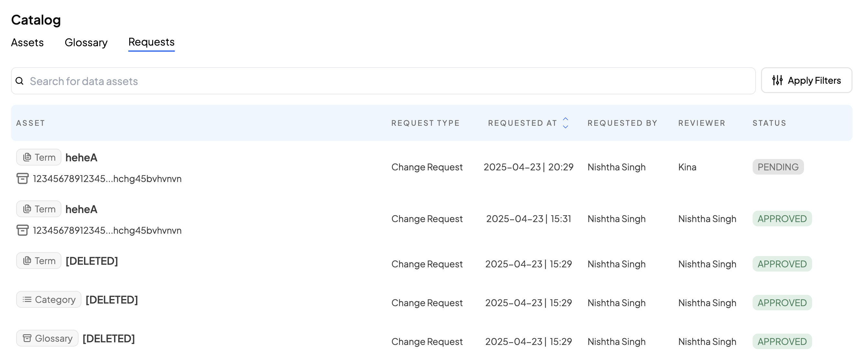Click the filter sliders icon
The width and height of the screenshot is (868, 364).
tap(778, 80)
